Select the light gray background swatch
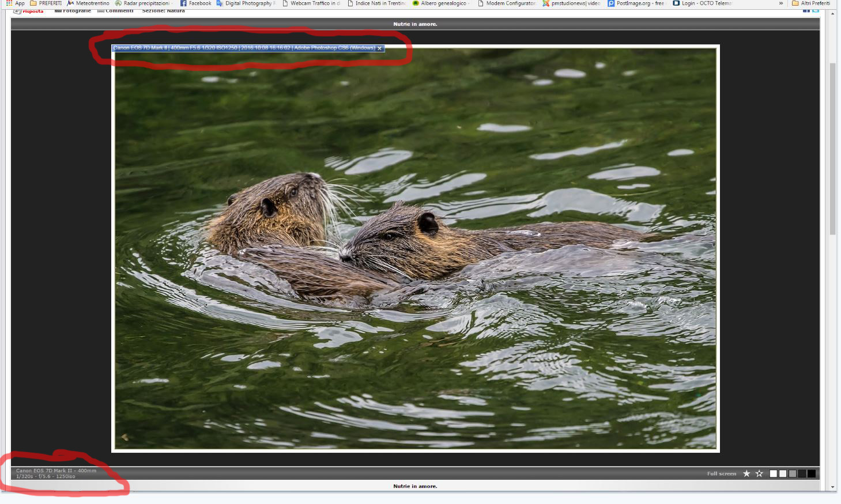Screen dimensions: 841x504 [x=783, y=473]
